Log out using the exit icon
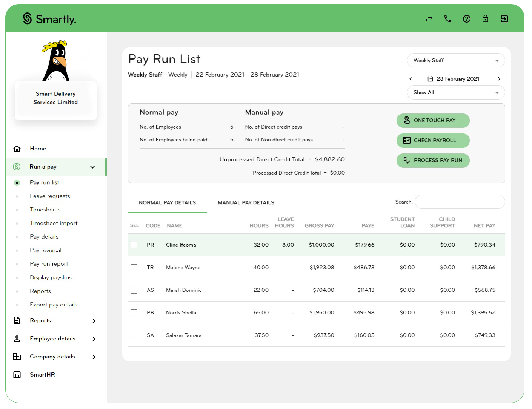The image size is (532, 409). point(504,18)
